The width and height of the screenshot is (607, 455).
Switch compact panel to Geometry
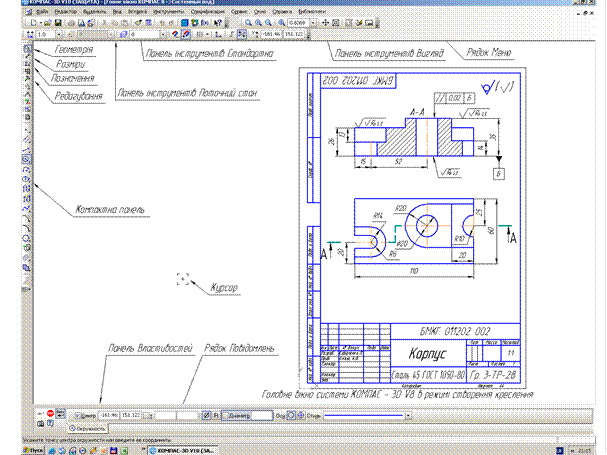click(x=27, y=49)
